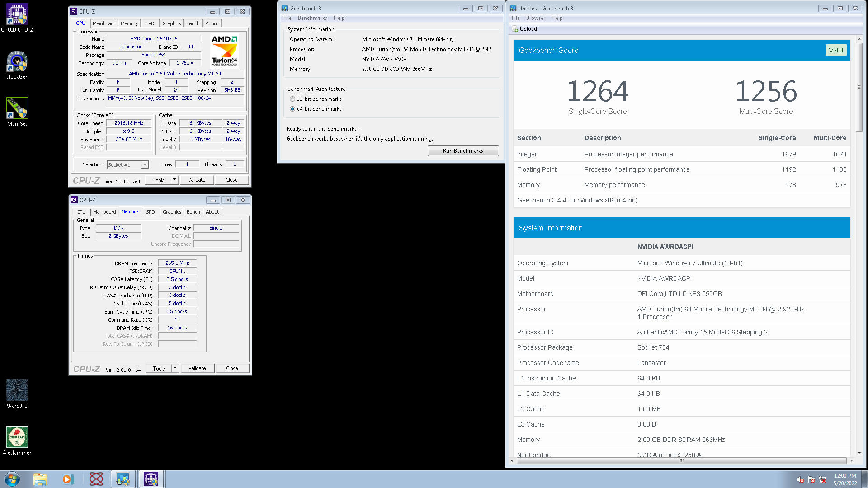868x488 pixels.
Task: Click horizontal scrollbar in Geekbench results
Action: tap(682, 460)
